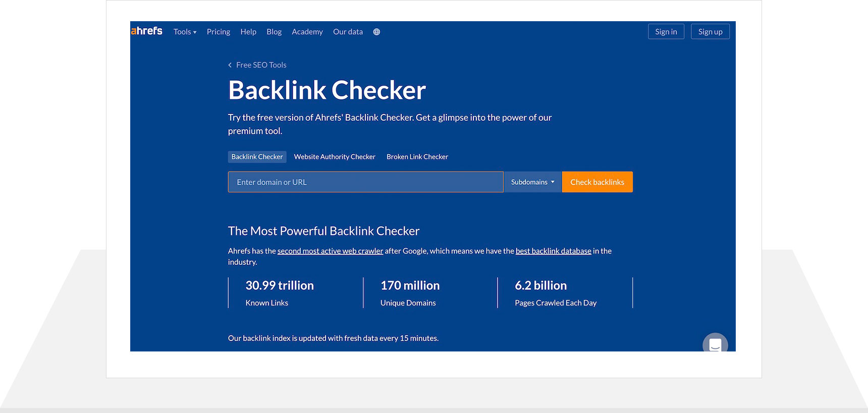
Task: Open the chat widget bubble
Action: 715,343
